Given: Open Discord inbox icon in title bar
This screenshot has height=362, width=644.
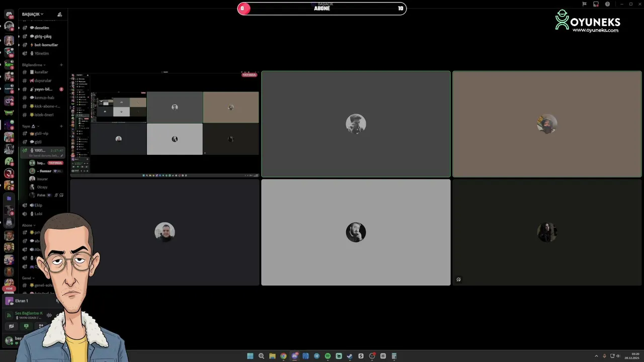Looking at the screenshot, I should coord(596,4).
